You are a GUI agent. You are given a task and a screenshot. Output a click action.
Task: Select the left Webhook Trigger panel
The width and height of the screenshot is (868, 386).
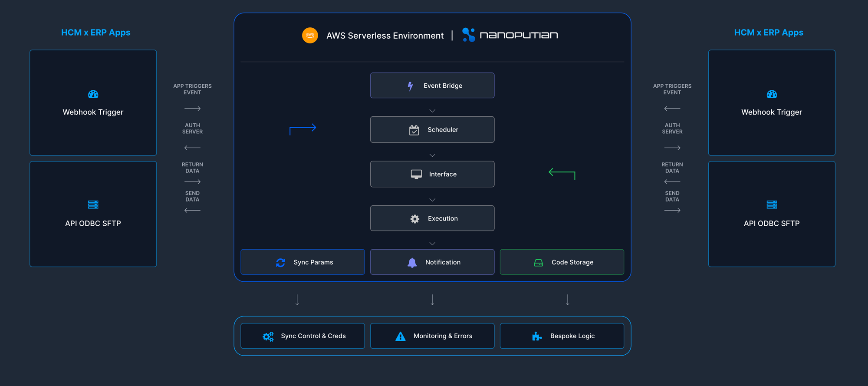(93, 103)
